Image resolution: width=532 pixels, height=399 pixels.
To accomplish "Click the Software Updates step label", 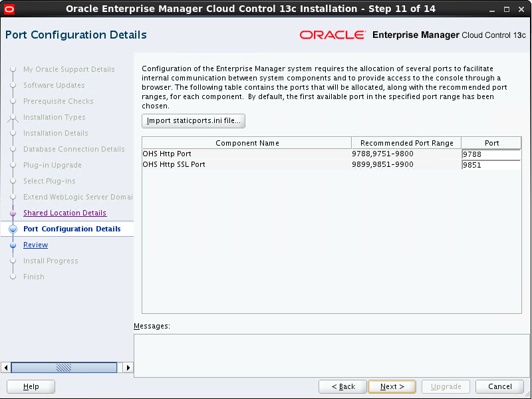I will click(x=54, y=85).
